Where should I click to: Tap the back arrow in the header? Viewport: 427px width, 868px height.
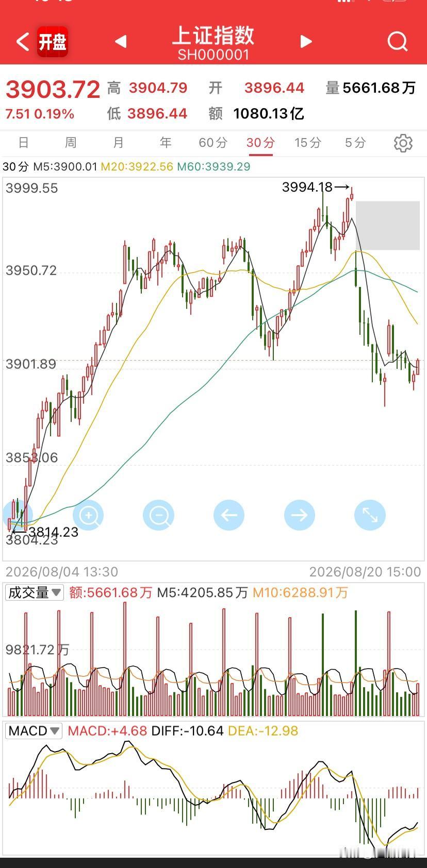(22, 42)
